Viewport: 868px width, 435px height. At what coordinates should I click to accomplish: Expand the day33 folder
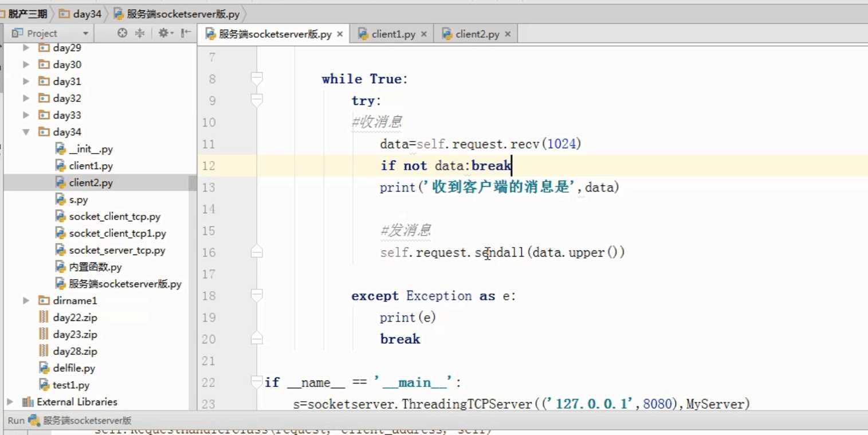tap(26, 115)
